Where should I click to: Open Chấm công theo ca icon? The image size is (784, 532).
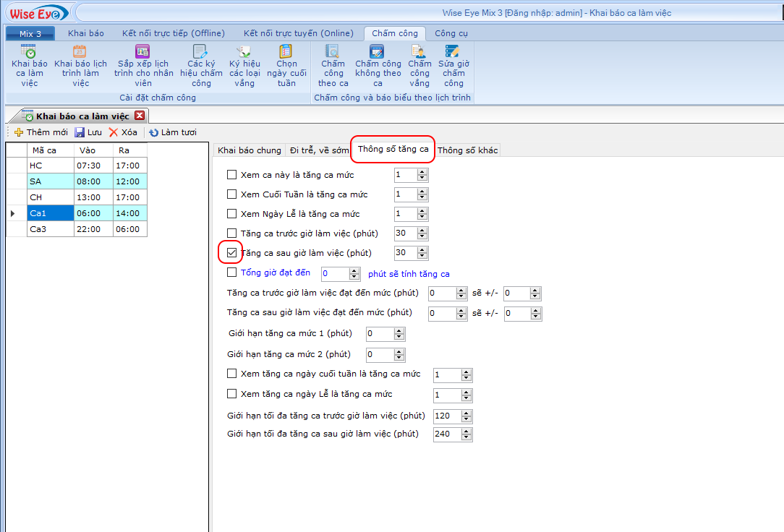pyautogui.click(x=333, y=52)
